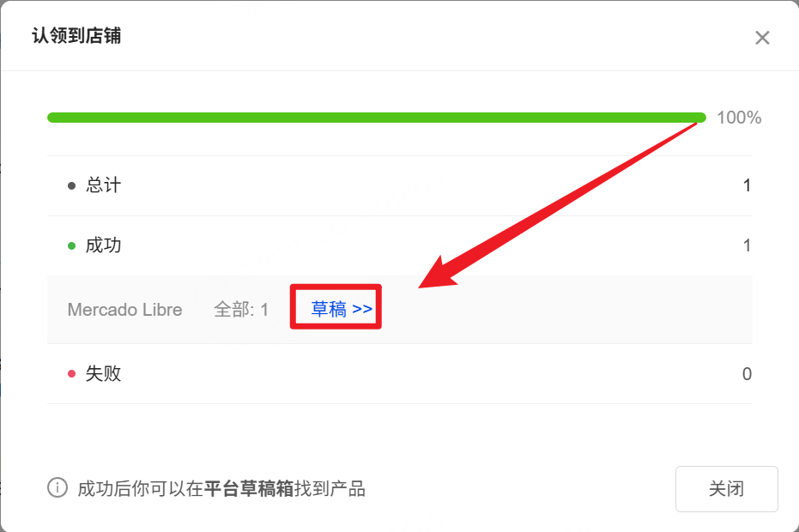This screenshot has width=799, height=532.
Task: Click the 找到产品 hint text ending
Action: (330, 489)
